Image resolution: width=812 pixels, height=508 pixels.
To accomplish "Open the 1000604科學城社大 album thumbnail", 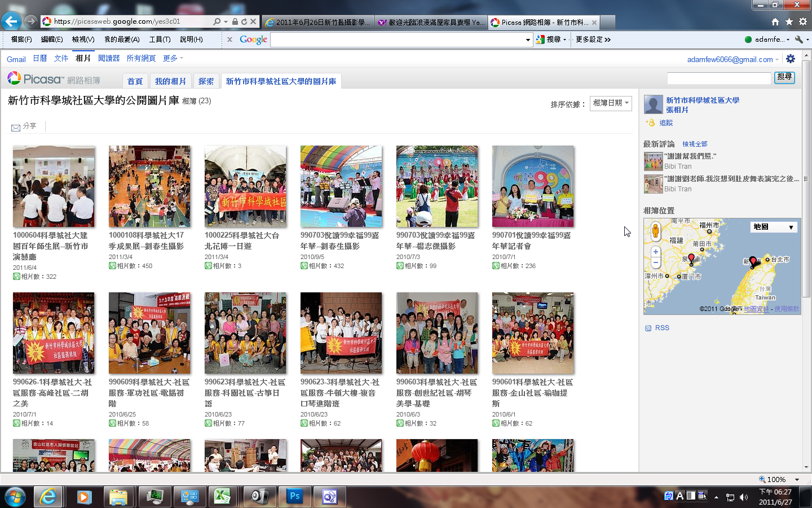I will (x=54, y=186).
